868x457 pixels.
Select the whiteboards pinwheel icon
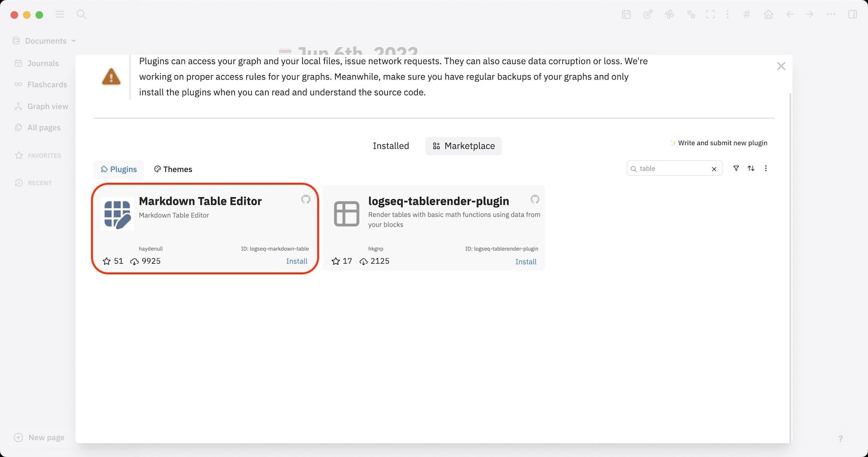pyautogui.click(x=669, y=14)
